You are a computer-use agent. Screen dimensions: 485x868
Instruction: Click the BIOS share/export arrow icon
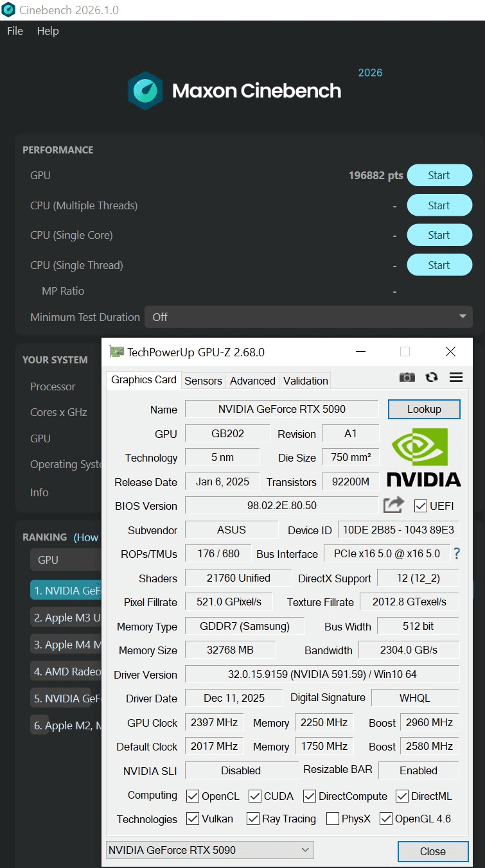(393, 505)
